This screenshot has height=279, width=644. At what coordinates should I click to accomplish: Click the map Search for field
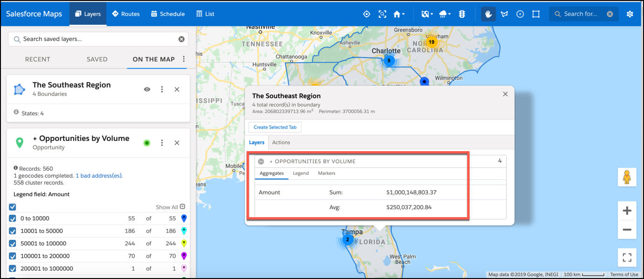584,14
